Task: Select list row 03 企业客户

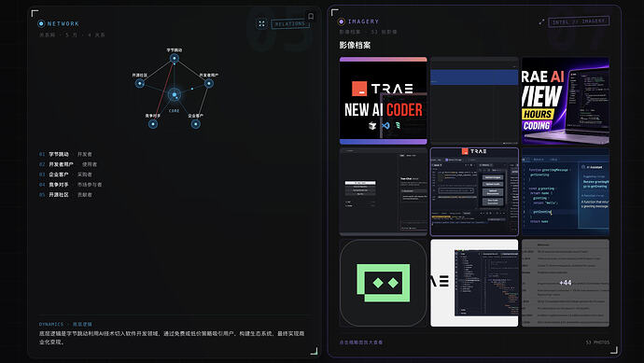Action: [65, 175]
